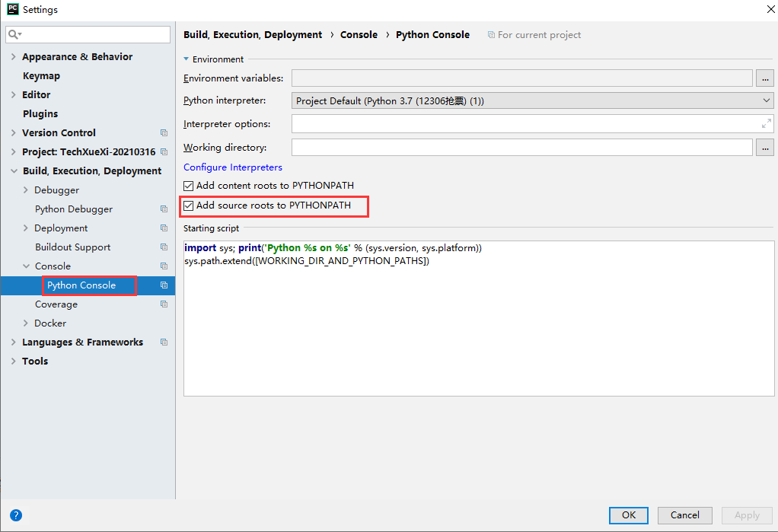Toggle Add content roots to PYTHONPATH
This screenshot has width=778, height=532.
click(x=189, y=186)
